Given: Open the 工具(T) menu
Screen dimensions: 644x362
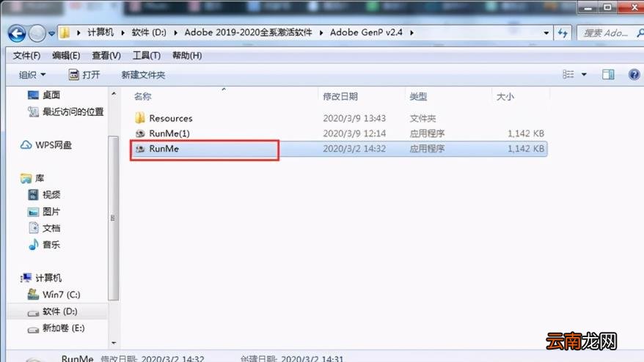Looking at the screenshot, I should [146, 56].
